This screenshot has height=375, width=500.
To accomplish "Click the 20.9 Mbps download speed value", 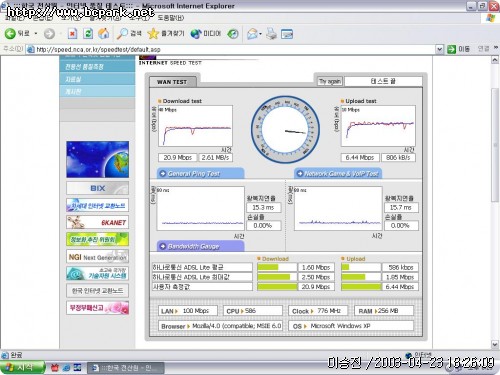I will point(178,158).
